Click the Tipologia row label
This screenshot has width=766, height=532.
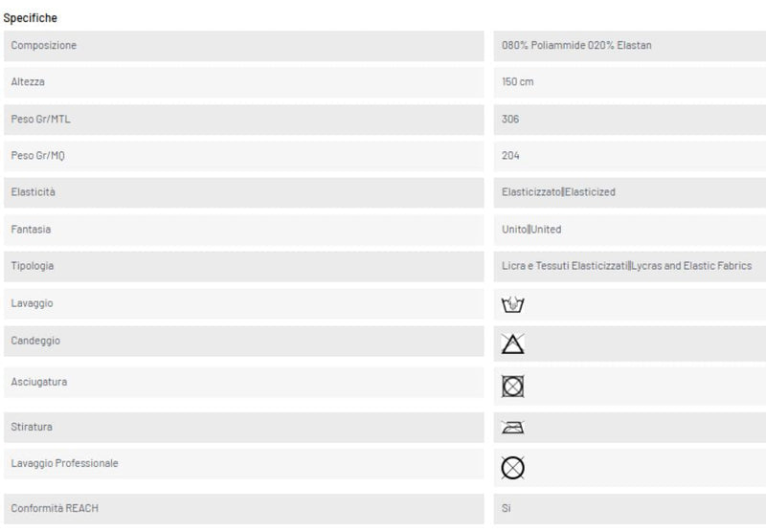33,266
